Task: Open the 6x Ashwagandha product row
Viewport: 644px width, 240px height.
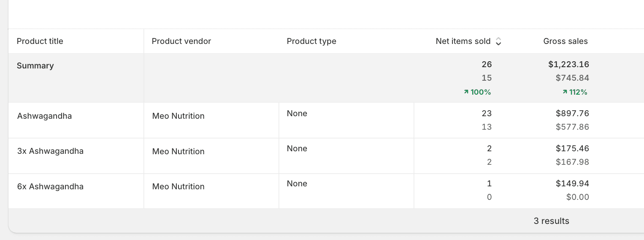Action: (x=50, y=186)
